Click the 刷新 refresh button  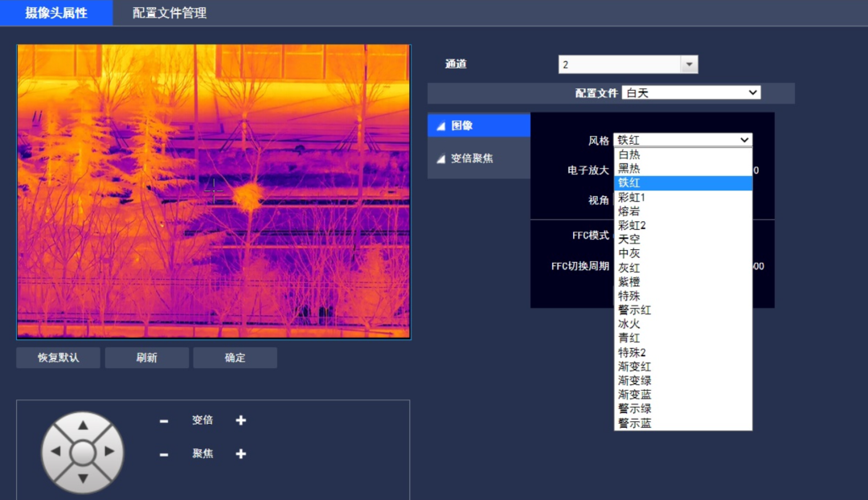[146, 358]
